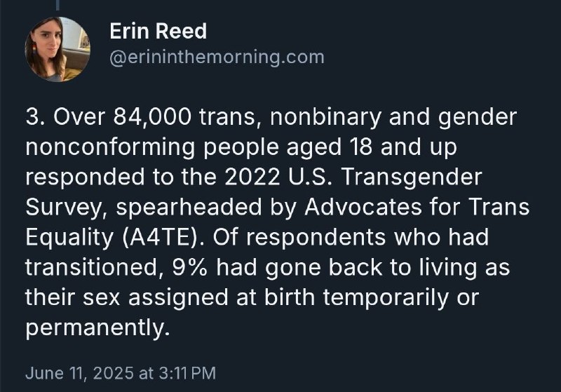Click "Advocates for Trans" text
Viewport: 561px width, 392px height.
[417, 207]
